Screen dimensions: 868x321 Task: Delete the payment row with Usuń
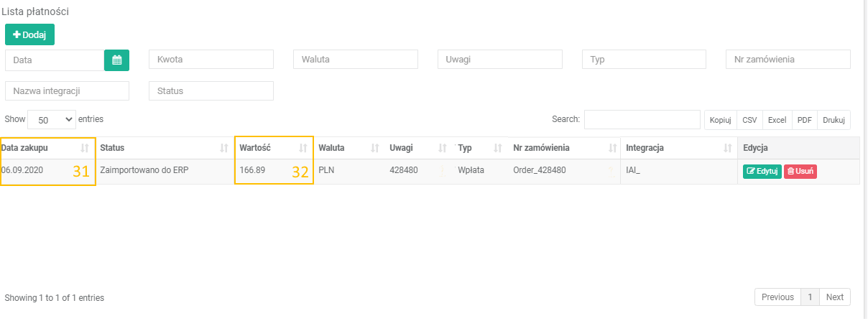800,172
